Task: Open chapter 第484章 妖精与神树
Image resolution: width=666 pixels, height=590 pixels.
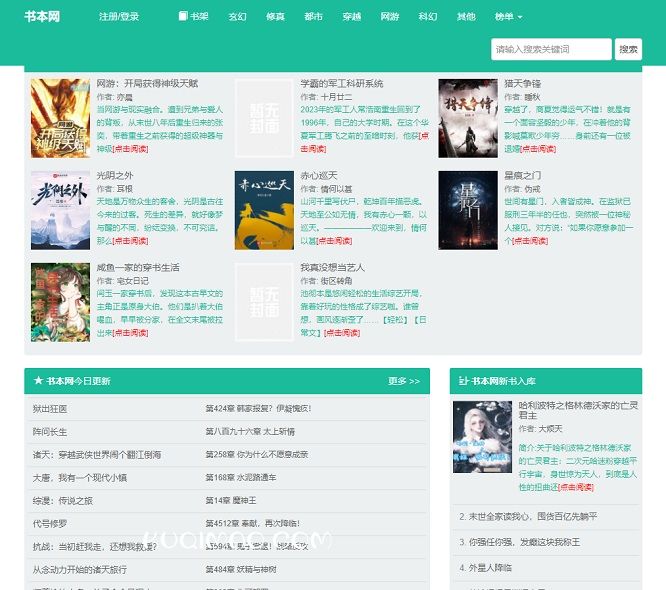Action: (241, 569)
